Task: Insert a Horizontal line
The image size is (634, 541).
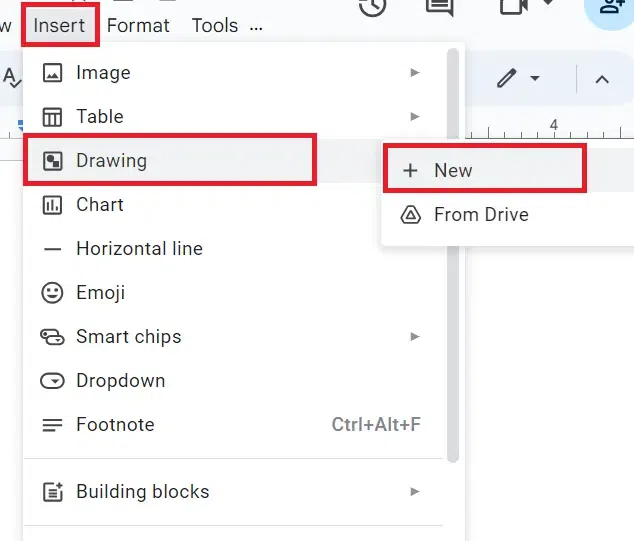Action: pos(139,249)
